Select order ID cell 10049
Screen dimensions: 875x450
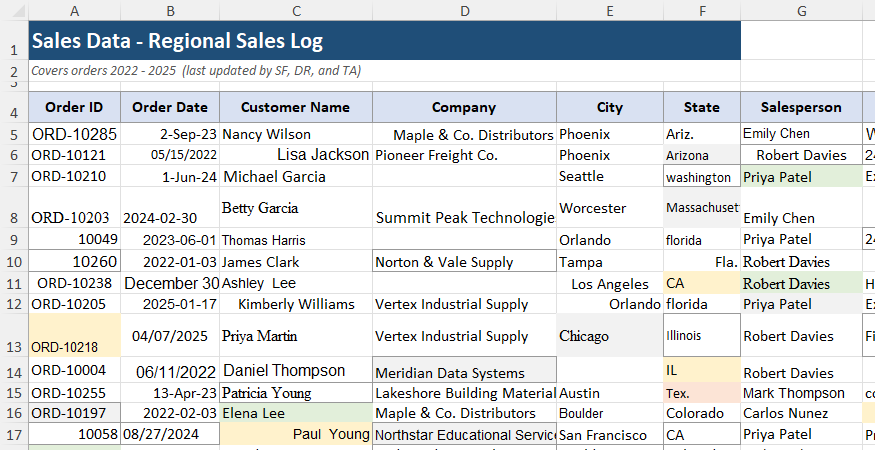coord(74,239)
